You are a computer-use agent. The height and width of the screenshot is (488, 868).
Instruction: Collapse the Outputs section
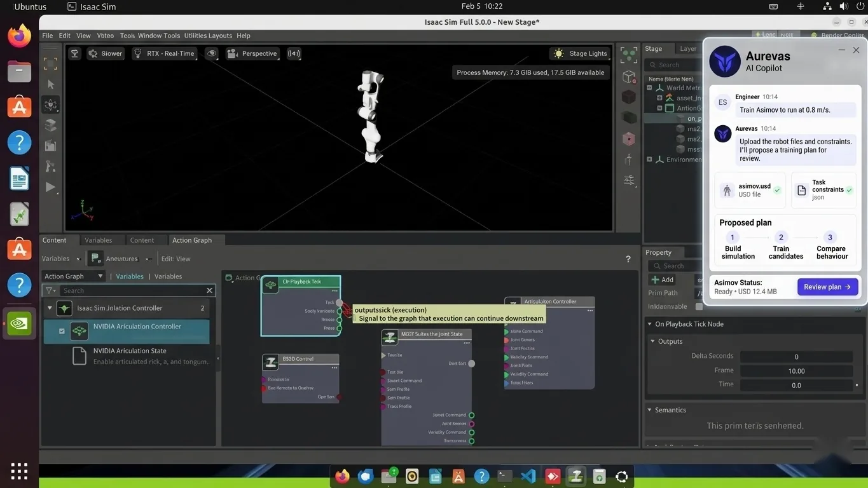click(x=652, y=341)
